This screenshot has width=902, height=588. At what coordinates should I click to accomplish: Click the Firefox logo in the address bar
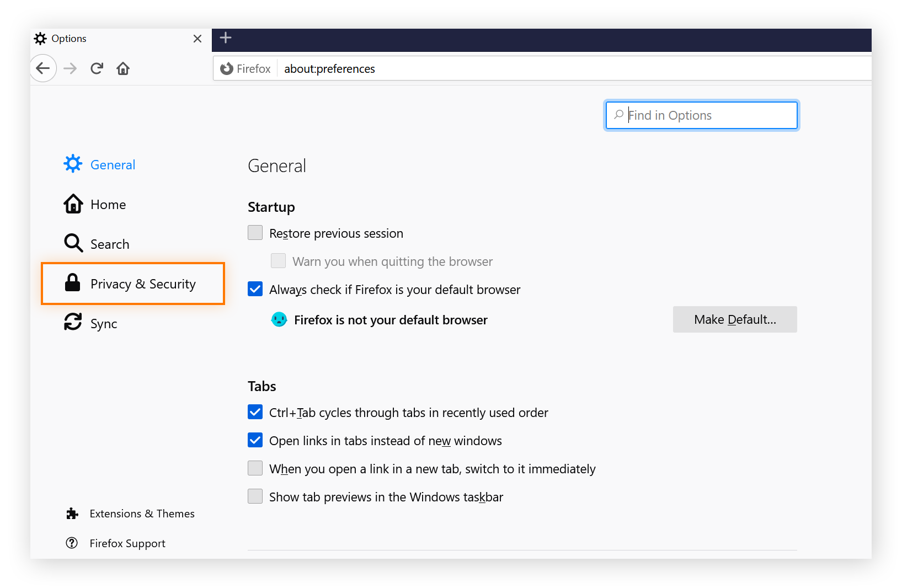[x=226, y=68]
